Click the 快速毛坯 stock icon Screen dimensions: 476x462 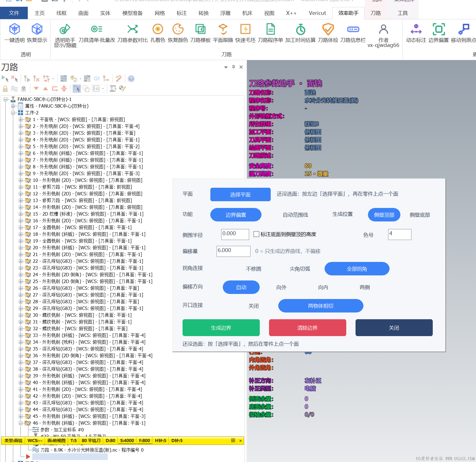tap(245, 29)
